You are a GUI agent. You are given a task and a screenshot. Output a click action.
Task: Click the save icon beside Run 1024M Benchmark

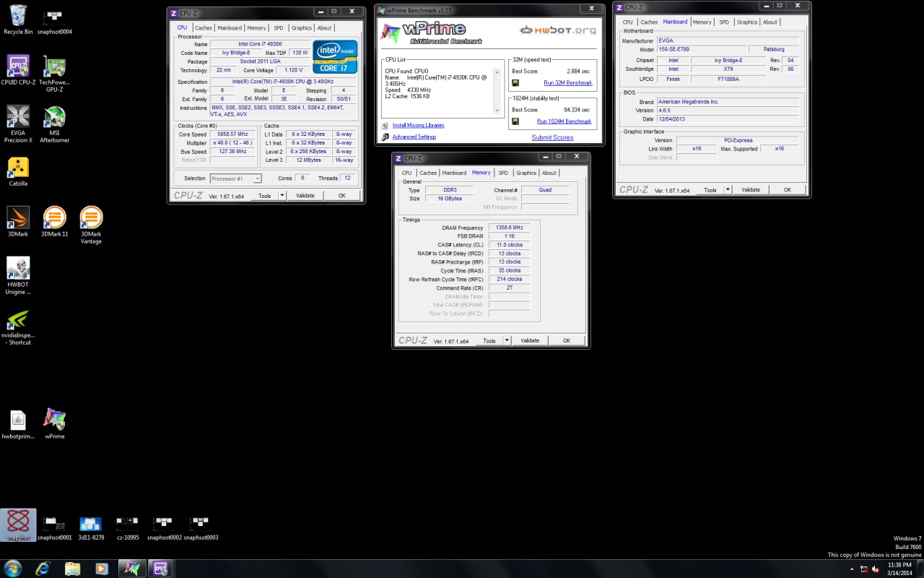[x=515, y=121]
